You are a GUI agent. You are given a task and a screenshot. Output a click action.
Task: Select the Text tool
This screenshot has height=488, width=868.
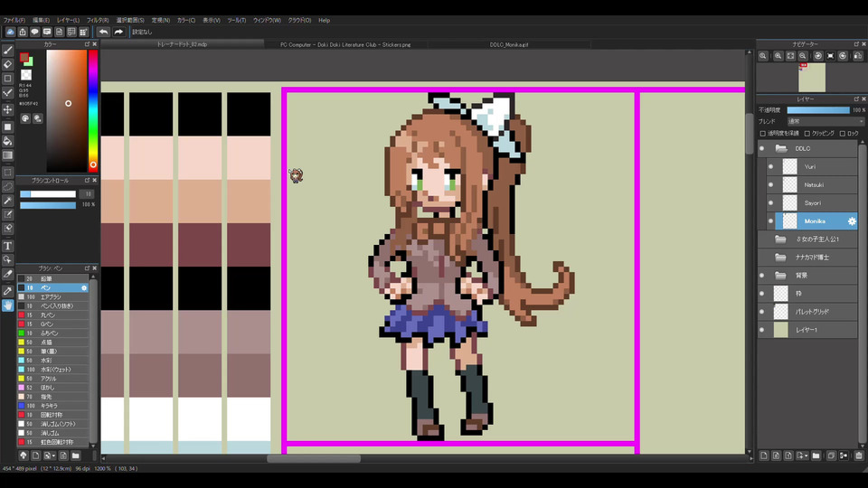coord(8,246)
